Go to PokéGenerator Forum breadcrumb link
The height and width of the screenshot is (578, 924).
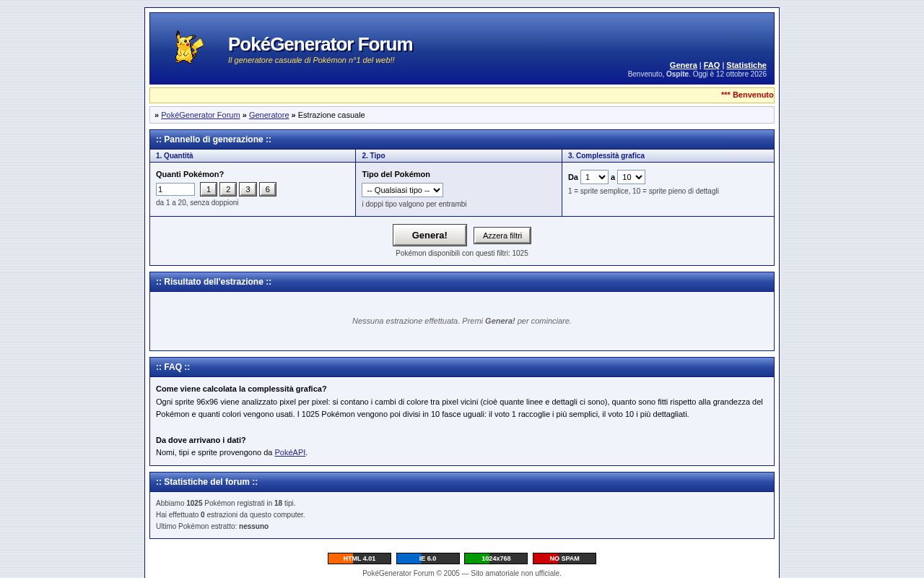pos(201,115)
